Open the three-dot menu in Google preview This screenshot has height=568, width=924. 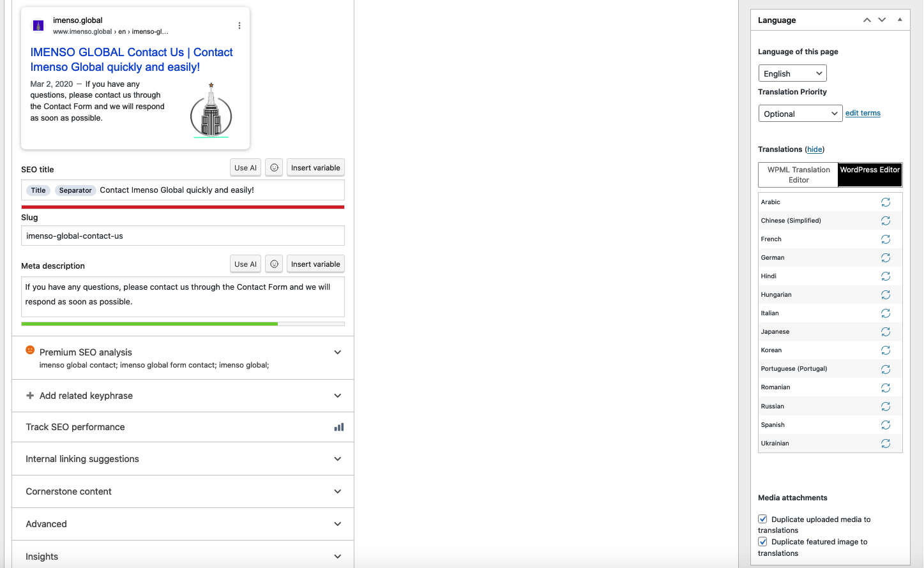(239, 26)
